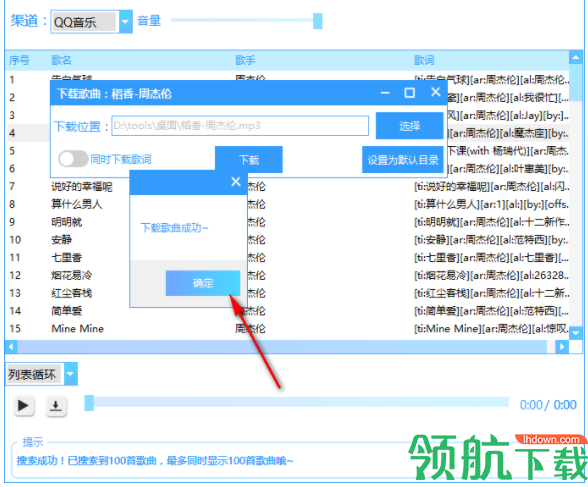Click the horizontal scrollbar right arrow
588x487 pixels.
click(x=562, y=346)
